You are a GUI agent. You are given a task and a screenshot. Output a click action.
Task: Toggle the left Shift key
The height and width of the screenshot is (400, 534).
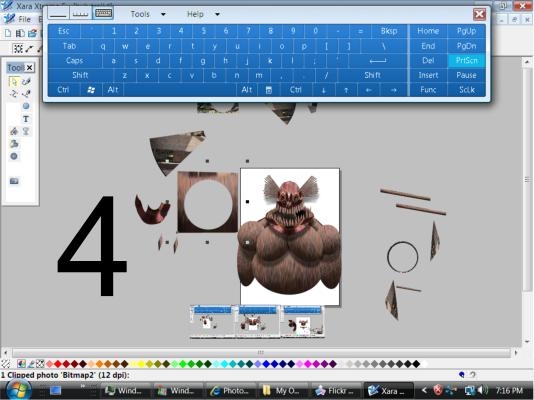click(80, 75)
